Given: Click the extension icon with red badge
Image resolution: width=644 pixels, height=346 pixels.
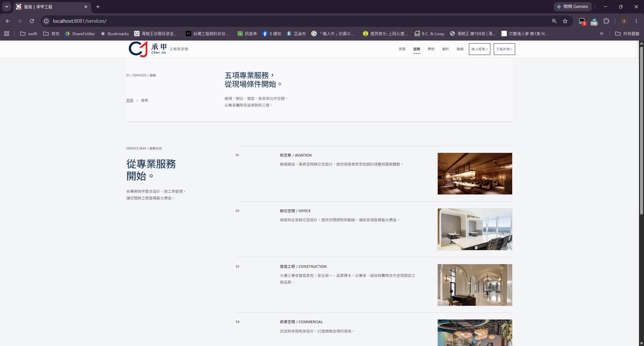Looking at the screenshot, I should (x=582, y=22).
